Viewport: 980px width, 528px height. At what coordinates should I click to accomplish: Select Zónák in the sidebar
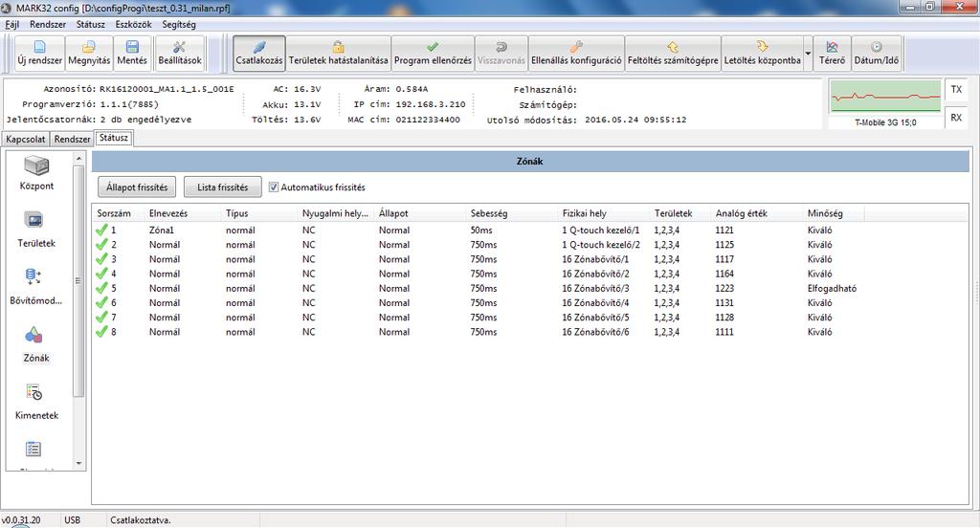click(36, 345)
